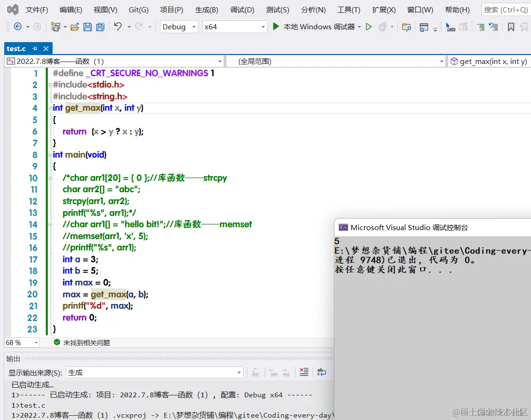Click the find message in code icon

click(256, 372)
